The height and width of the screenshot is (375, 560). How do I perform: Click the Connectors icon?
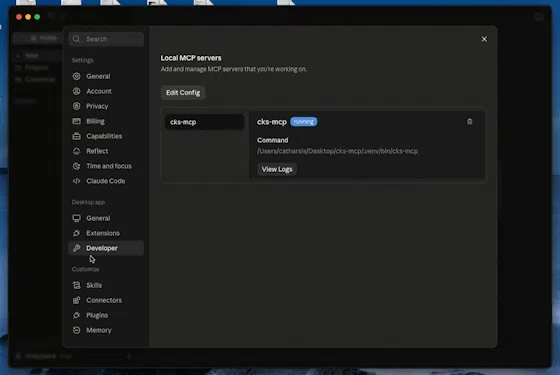[76, 300]
